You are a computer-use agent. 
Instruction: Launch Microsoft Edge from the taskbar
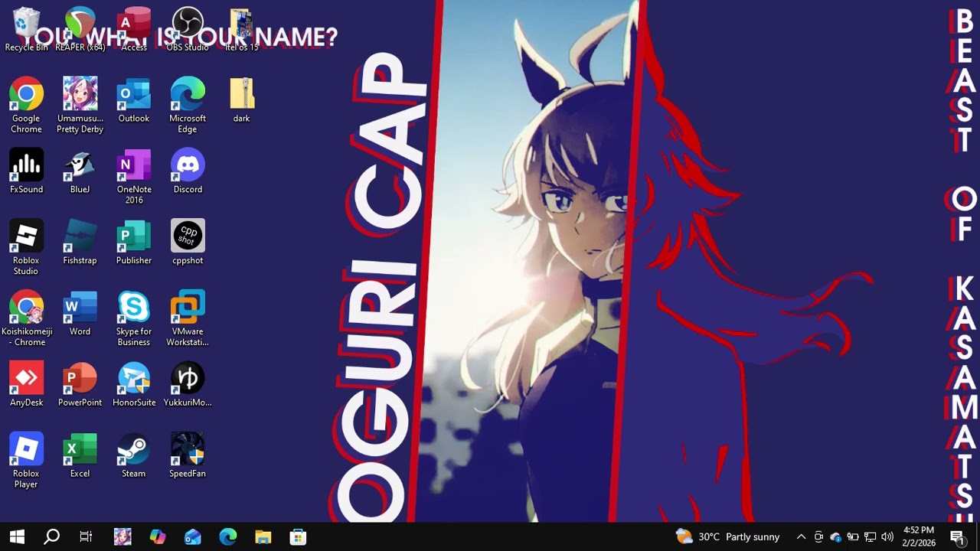[x=228, y=536]
